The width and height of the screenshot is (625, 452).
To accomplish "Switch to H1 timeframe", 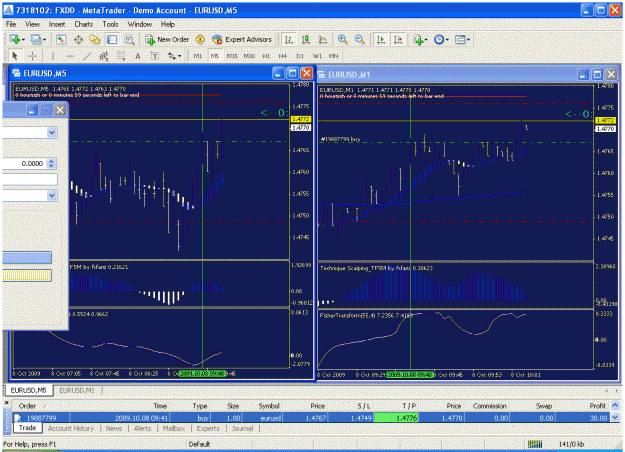I will pos(266,56).
